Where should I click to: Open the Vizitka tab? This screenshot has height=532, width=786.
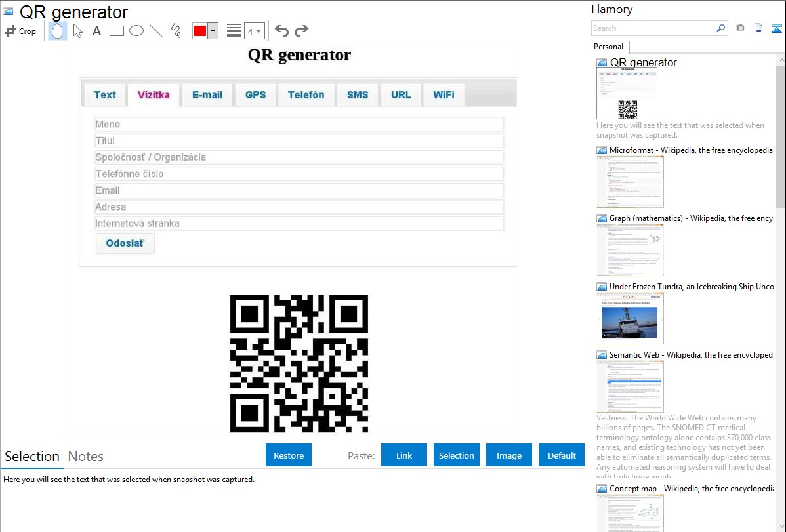click(x=154, y=94)
